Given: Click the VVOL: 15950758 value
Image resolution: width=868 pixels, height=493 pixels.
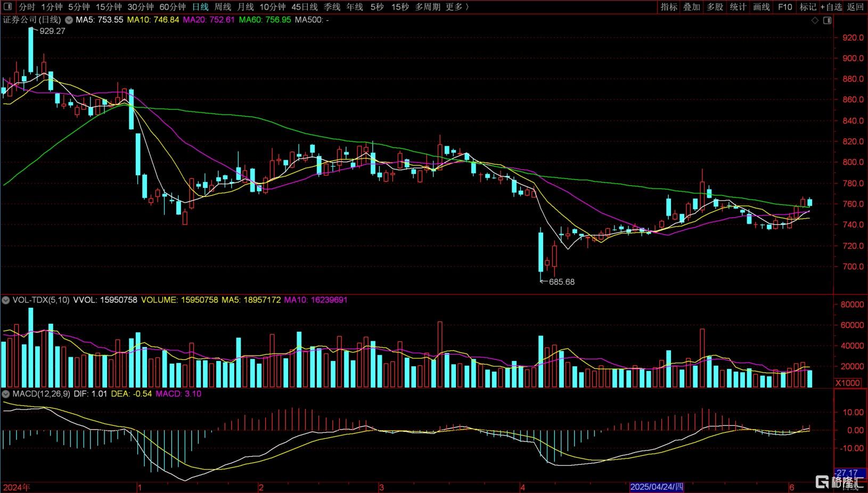Looking at the screenshot, I should pos(105,300).
